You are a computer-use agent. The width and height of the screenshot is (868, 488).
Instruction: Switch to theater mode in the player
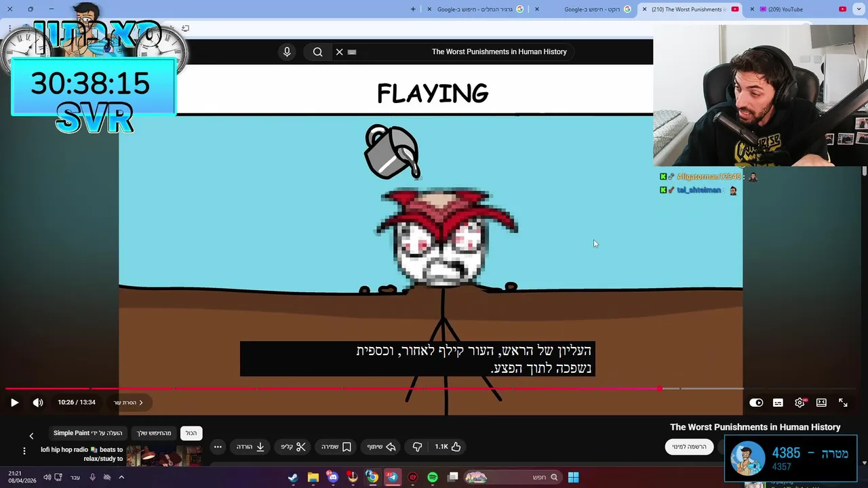click(x=821, y=403)
